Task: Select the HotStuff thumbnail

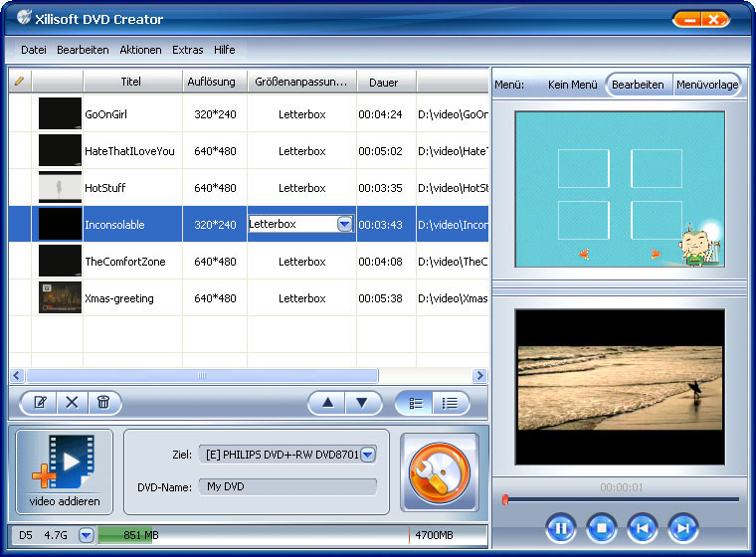Action: pyautogui.click(x=60, y=187)
